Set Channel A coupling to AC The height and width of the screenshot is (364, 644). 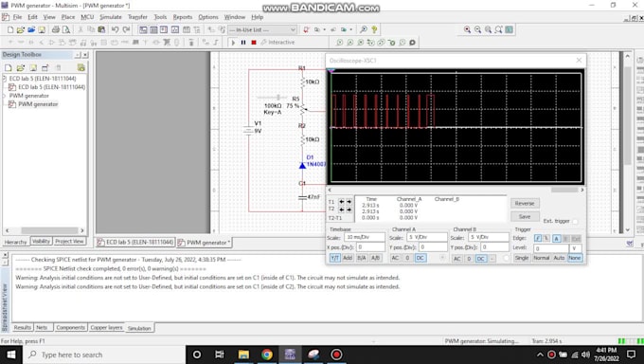point(395,258)
